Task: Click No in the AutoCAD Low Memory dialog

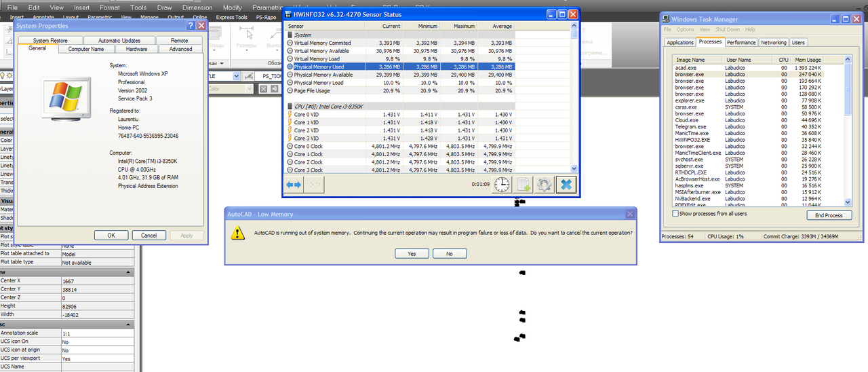Action: point(450,253)
